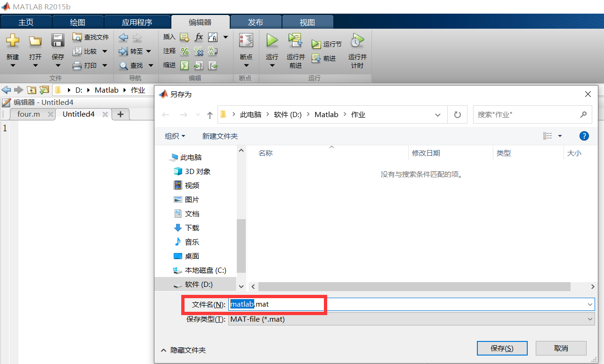Expand the address bar history dropdown chevron
The height and width of the screenshot is (364, 604).
pos(438,115)
